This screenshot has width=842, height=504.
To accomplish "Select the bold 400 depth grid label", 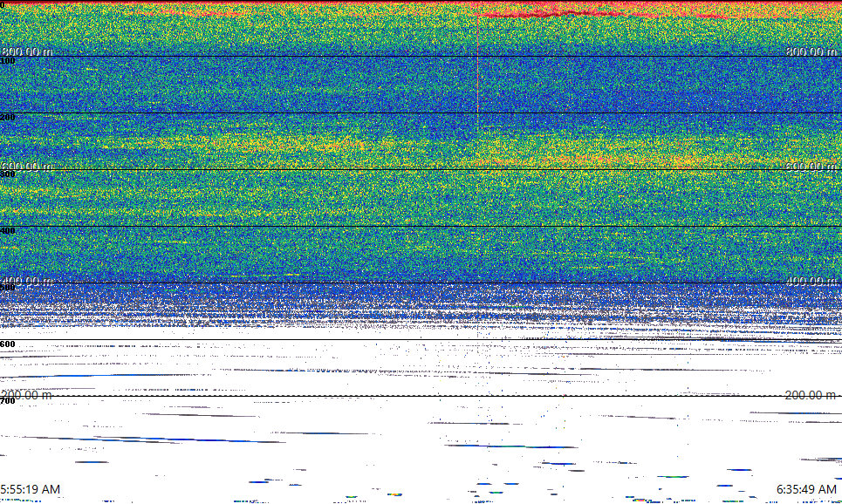I will (8, 231).
